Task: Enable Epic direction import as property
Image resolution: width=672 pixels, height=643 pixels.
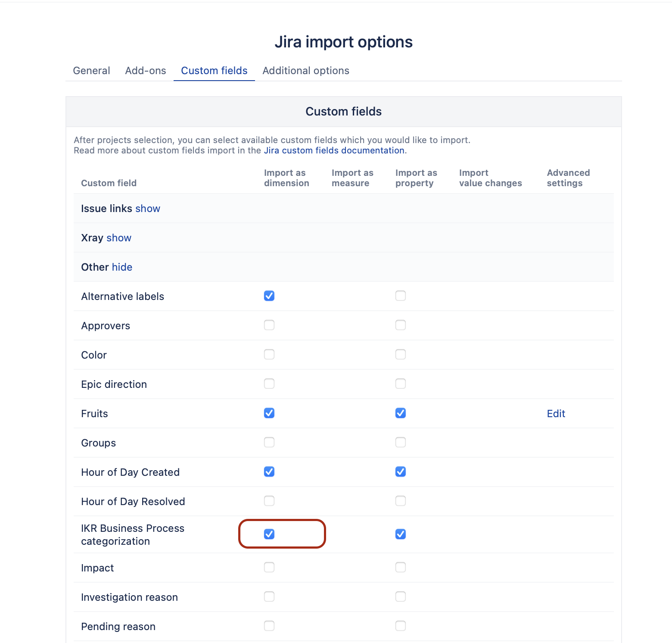Action: tap(401, 384)
